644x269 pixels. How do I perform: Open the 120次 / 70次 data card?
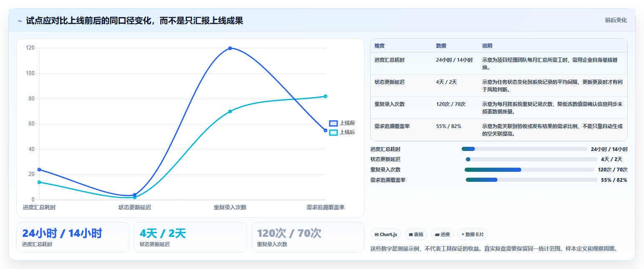pyautogui.click(x=308, y=237)
